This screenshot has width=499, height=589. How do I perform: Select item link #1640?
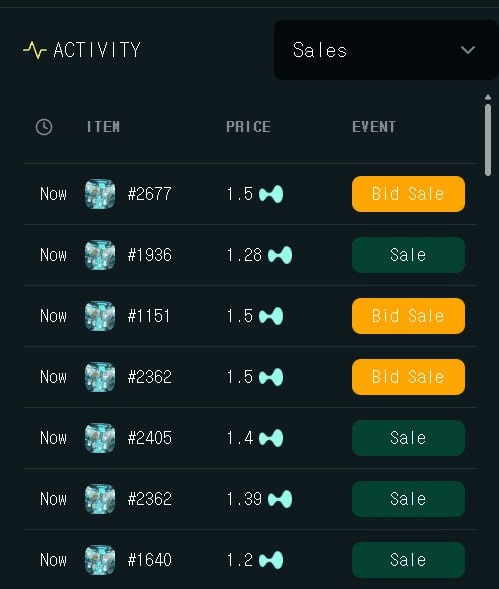coord(150,560)
